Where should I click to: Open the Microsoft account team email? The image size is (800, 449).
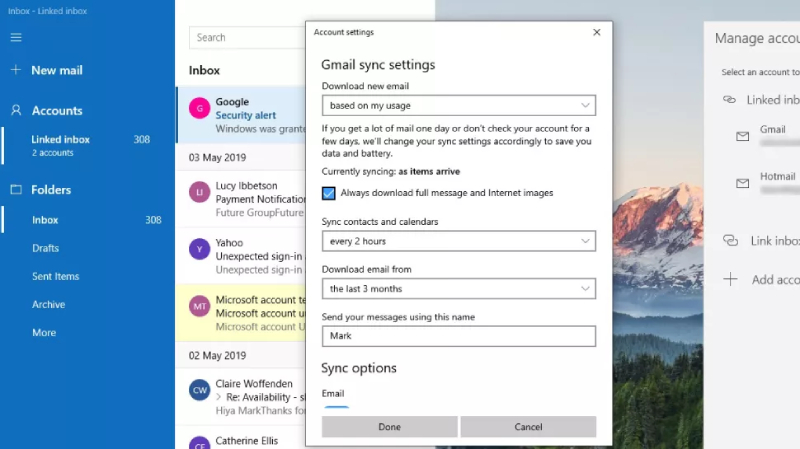[241, 313]
